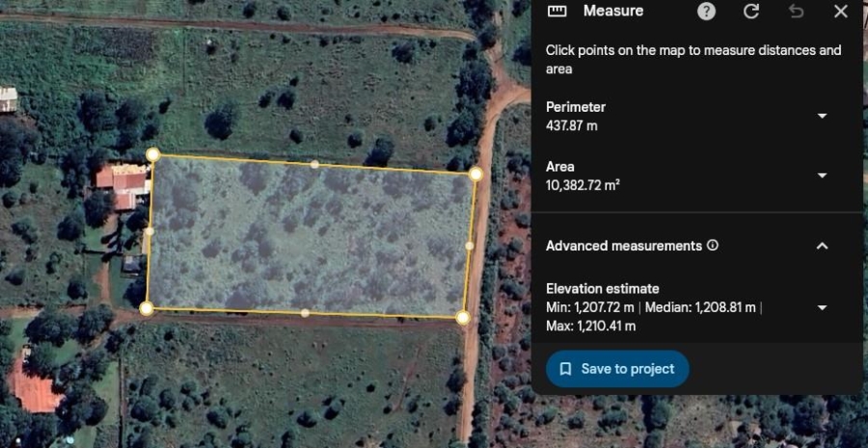Select the top-right polygon corner point

(475, 173)
